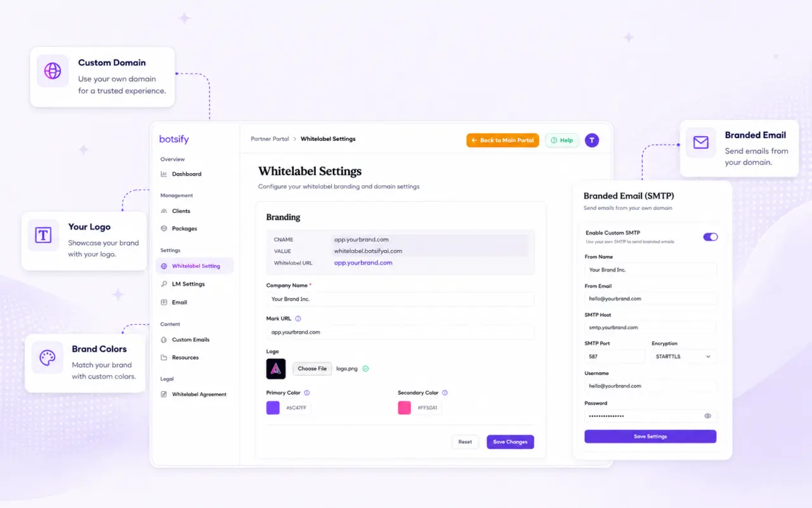The height and width of the screenshot is (508, 812).
Task: Show password with the eye icon
Action: [707, 416]
